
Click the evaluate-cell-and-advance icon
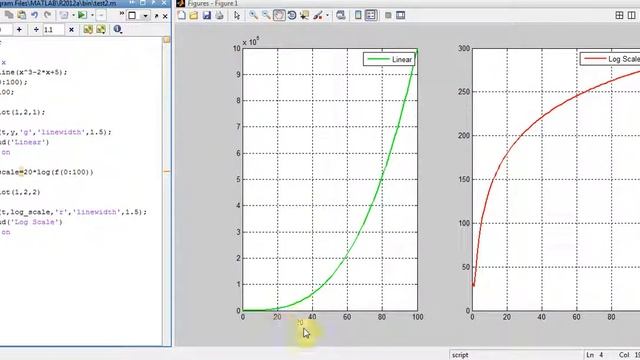point(101,29)
